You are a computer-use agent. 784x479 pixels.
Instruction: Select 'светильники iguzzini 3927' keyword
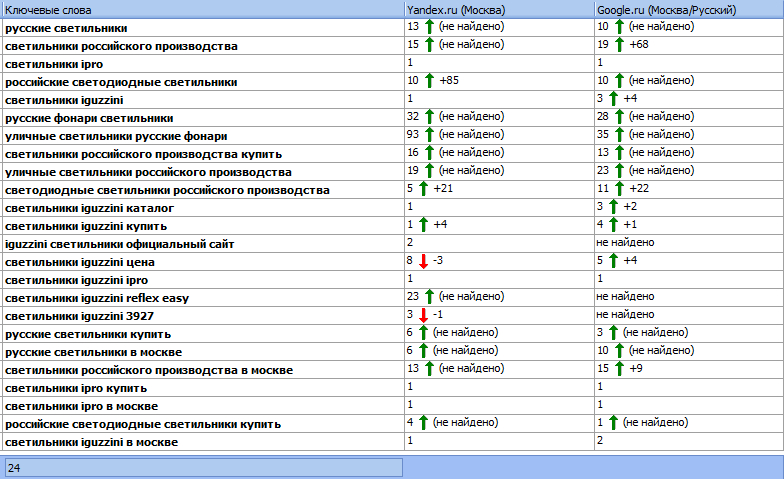click(80, 316)
